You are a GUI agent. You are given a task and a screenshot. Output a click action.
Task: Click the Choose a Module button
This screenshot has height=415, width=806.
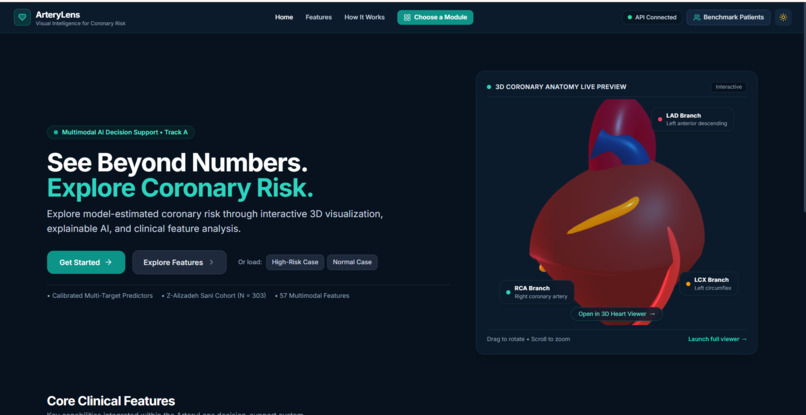tap(435, 17)
